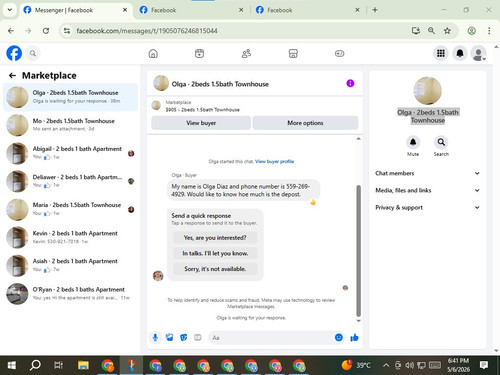
Task: Mute the conversation using bell icon
Action: [413, 142]
